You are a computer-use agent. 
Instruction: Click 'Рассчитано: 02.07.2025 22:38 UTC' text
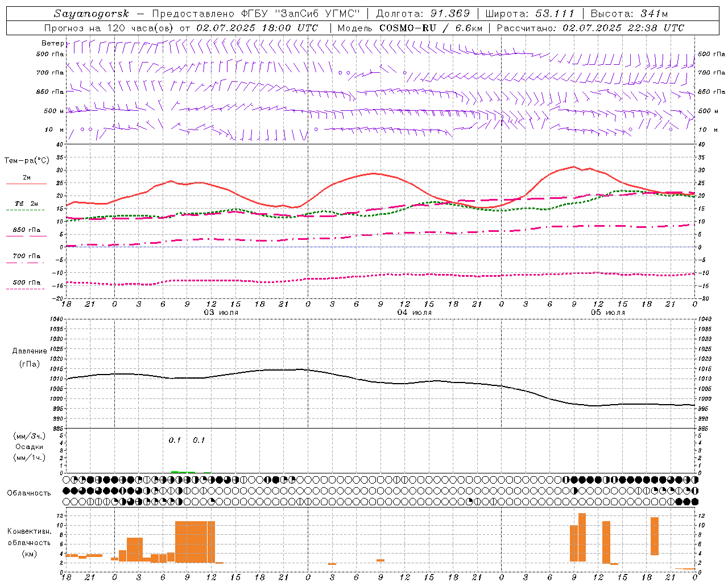[590, 28]
